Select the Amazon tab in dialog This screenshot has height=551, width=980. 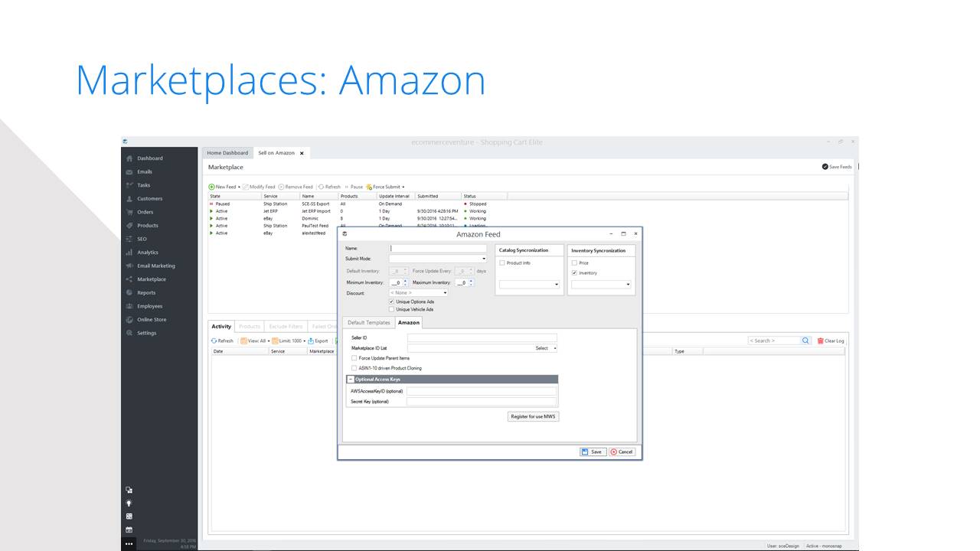tap(408, 323)
